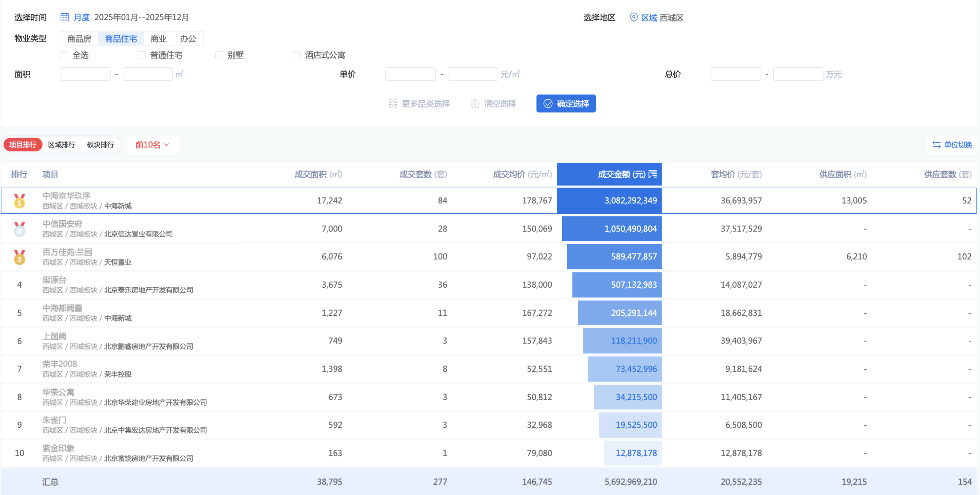Screen dimensions: 980x495
Task: Expand the 前10名 dropdown
Action: [153, 145]
